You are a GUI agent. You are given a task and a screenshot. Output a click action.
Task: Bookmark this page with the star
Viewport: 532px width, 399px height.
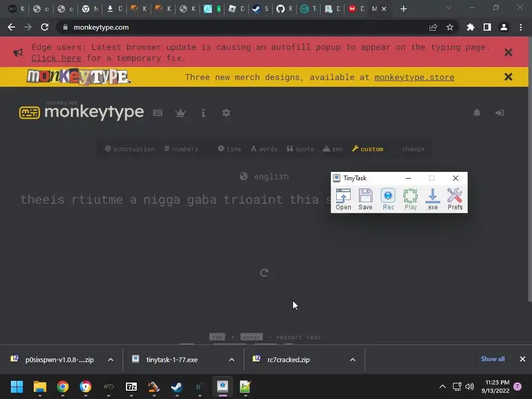click(x=450, y=27)
